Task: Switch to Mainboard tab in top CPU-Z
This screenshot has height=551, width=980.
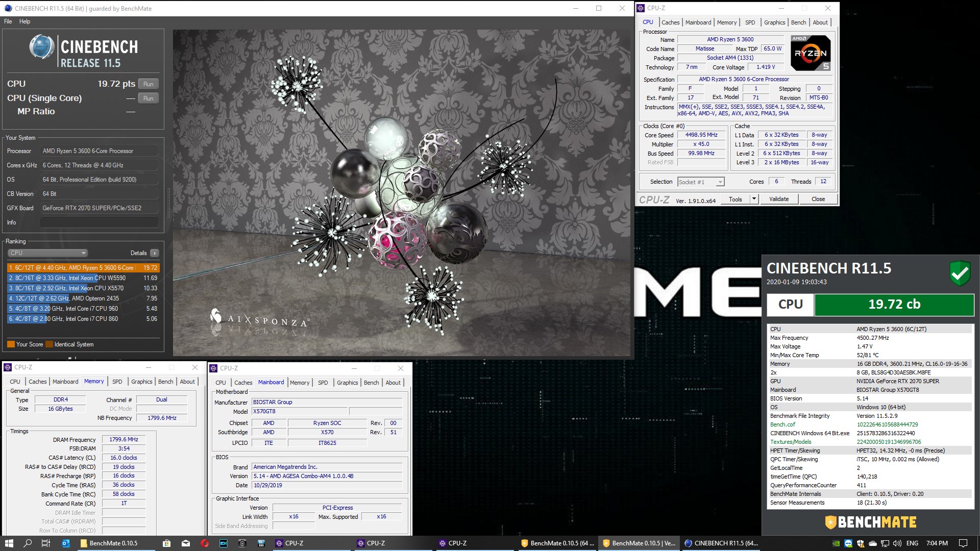Action: coord(698,22)
